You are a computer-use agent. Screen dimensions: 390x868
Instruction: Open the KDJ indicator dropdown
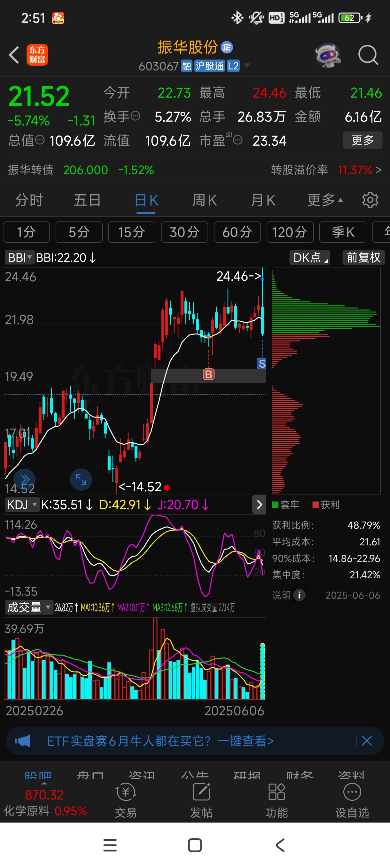pos(22,505)
